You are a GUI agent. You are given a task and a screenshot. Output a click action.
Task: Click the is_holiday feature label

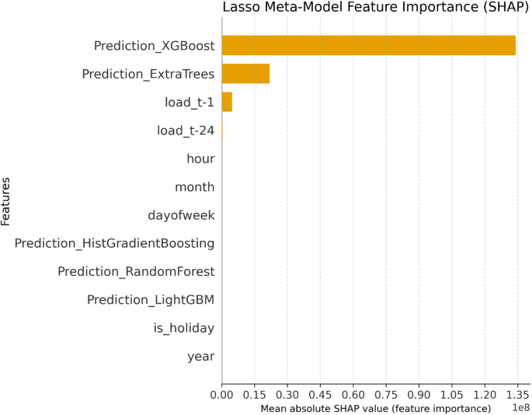pyautogui.click(x=184, y=329)
